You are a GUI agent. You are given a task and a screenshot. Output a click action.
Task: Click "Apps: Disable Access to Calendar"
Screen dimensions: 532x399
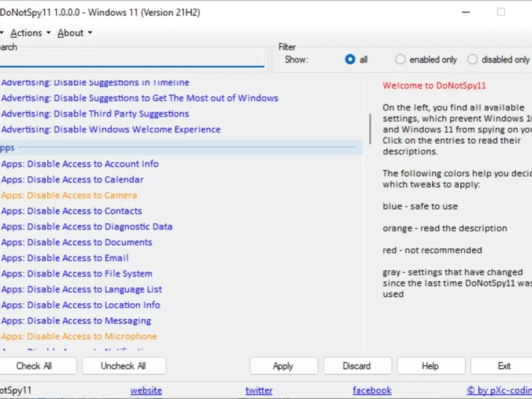pyautogui.click(x=72, y=180)
